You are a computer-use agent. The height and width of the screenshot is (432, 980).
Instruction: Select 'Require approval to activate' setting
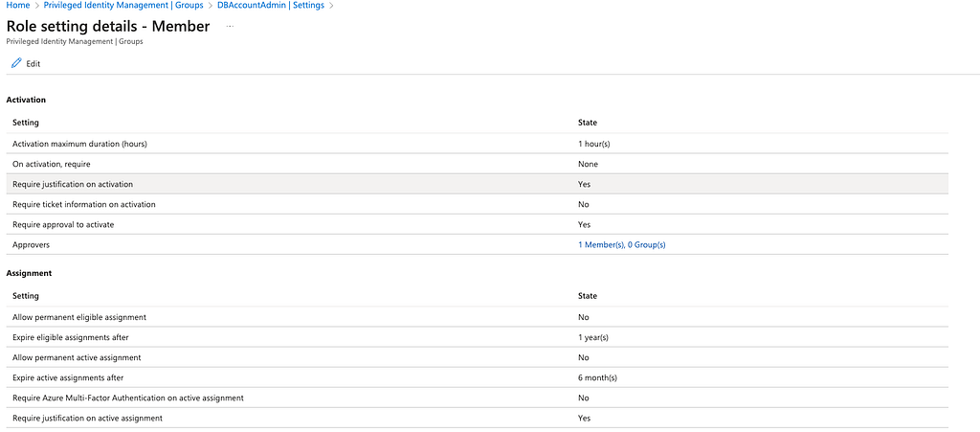point(63,224)
